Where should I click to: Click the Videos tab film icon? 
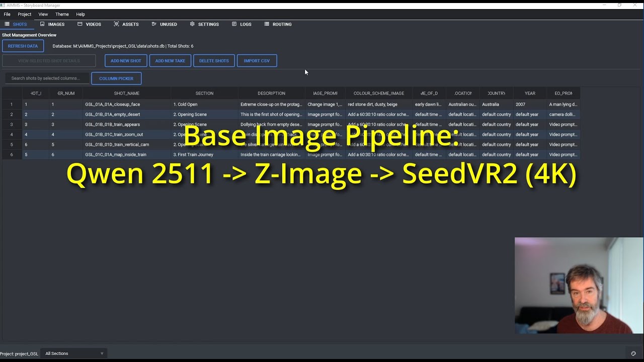click(79, 24)
